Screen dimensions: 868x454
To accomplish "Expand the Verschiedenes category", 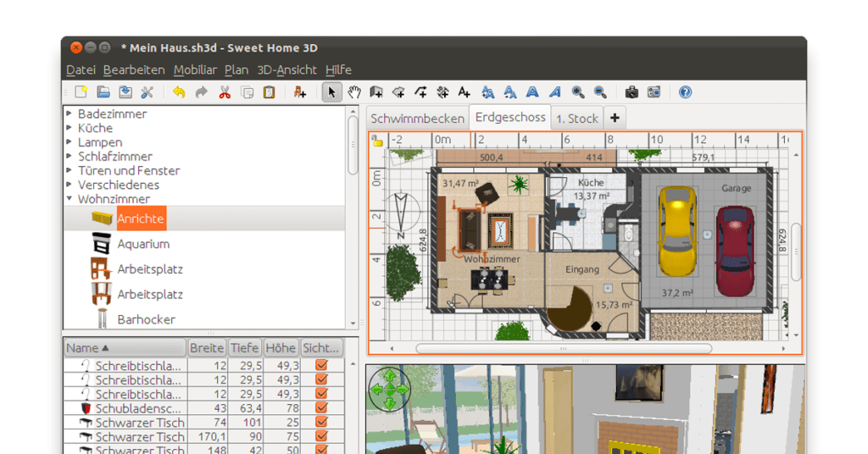I will (70, 185).
